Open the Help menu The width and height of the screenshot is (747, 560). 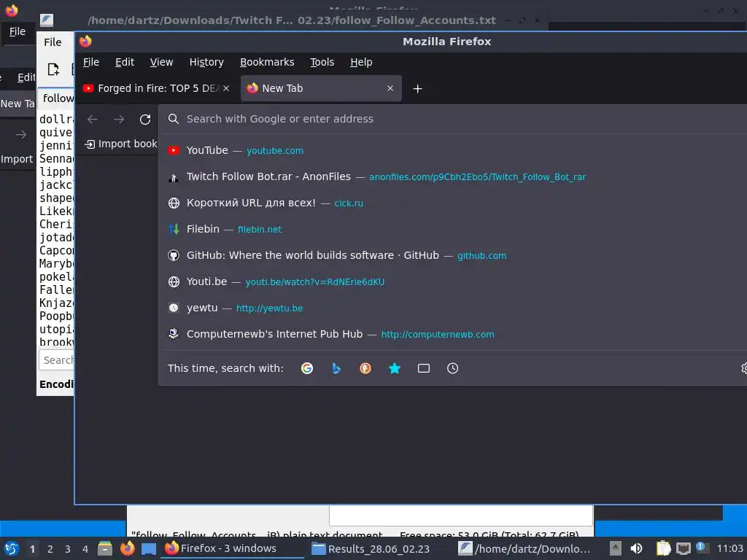tap(361, 62)
